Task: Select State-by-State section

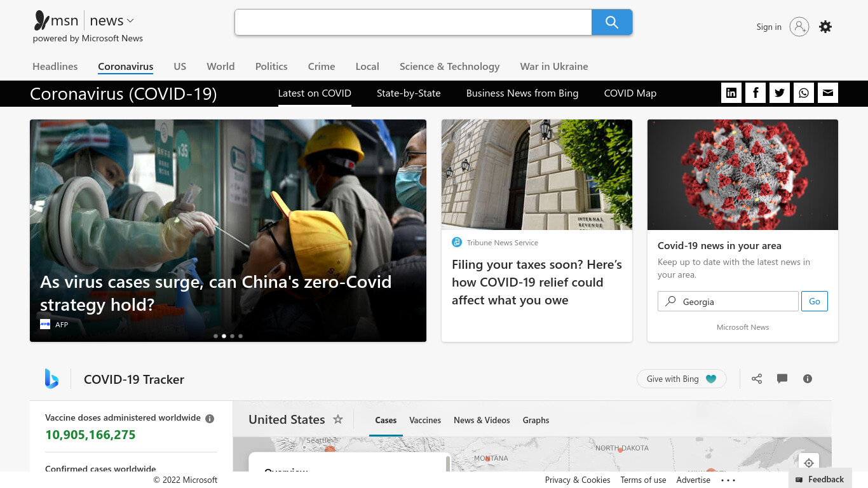Action: point(409,93)
